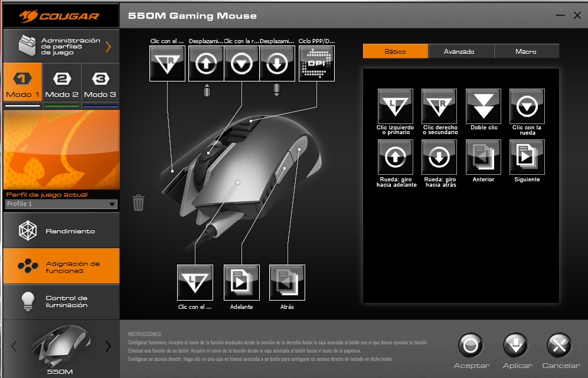588x378 pixels.
Task: Switch to the Macro tab
Action: coord(525,51)
